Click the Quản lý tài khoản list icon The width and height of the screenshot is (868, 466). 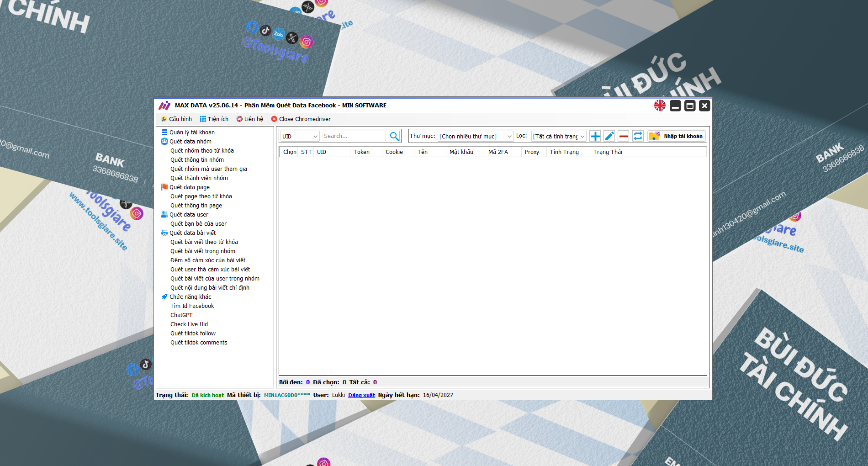coord(164,132)
